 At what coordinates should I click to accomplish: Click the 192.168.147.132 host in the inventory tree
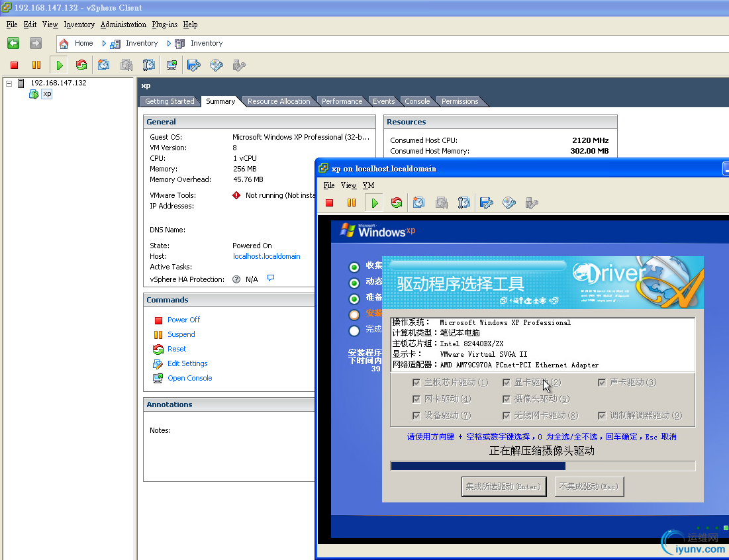coord(58,83)
